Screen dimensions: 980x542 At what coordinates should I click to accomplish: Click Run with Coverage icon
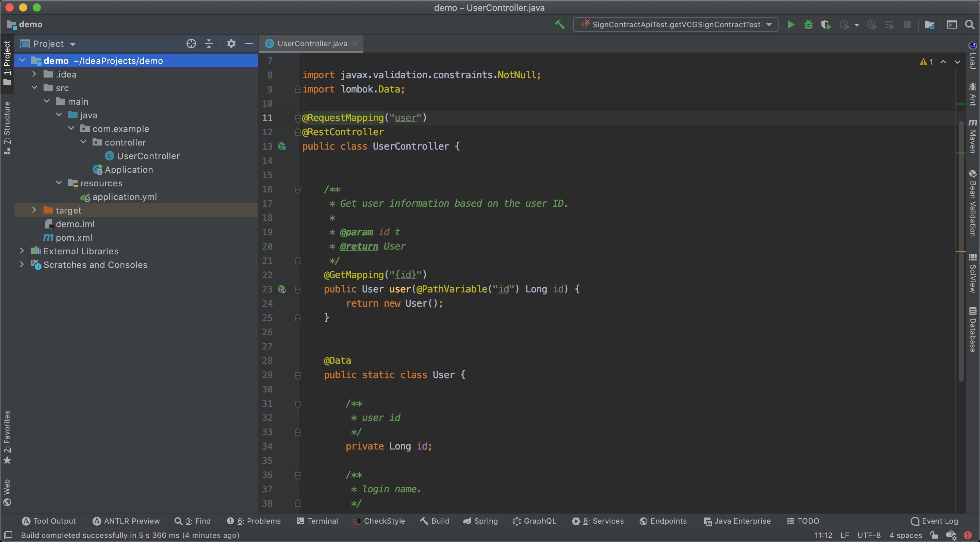tap(826, 25)
